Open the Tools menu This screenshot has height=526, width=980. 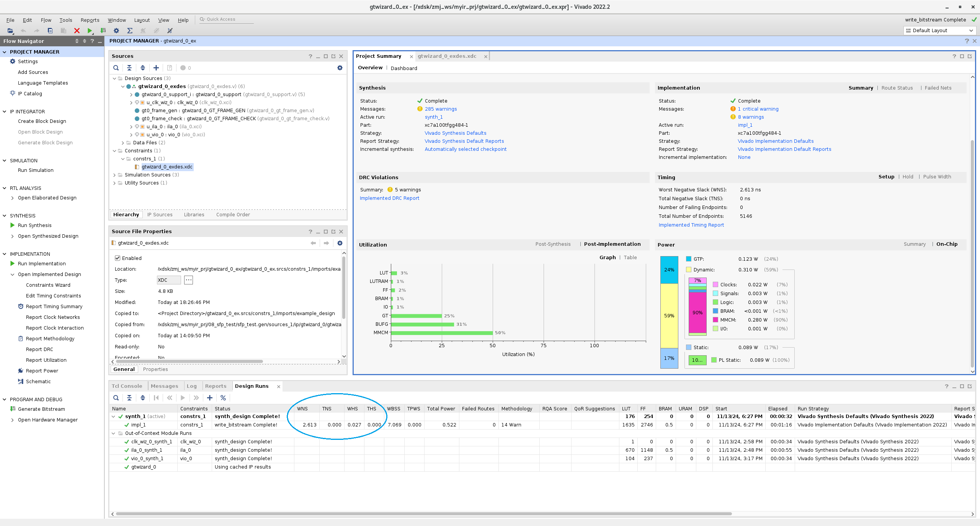[66, 20]
